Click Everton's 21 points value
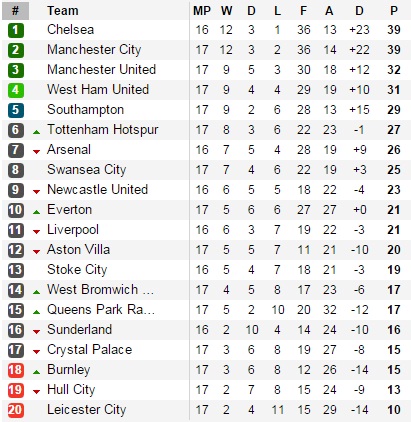This screenshot has height=422, width=411. coord(394,210)
